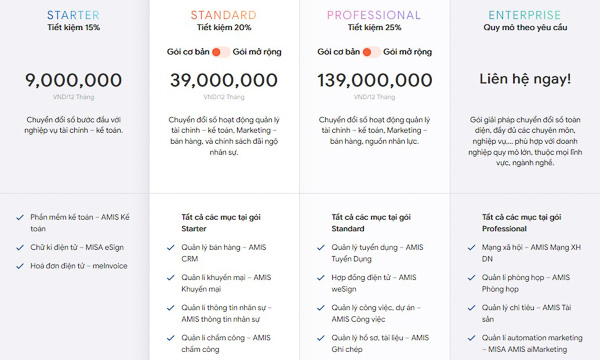Viewport: 600px width, 360px height.
Task: Click checkmark beside Mạng xã hội AMIS
Action: (471, 248)
